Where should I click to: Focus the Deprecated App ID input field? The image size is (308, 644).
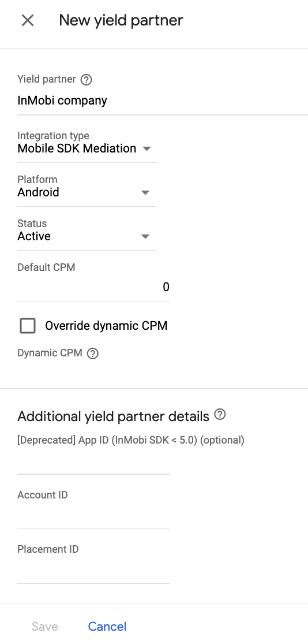coord(93,463)
